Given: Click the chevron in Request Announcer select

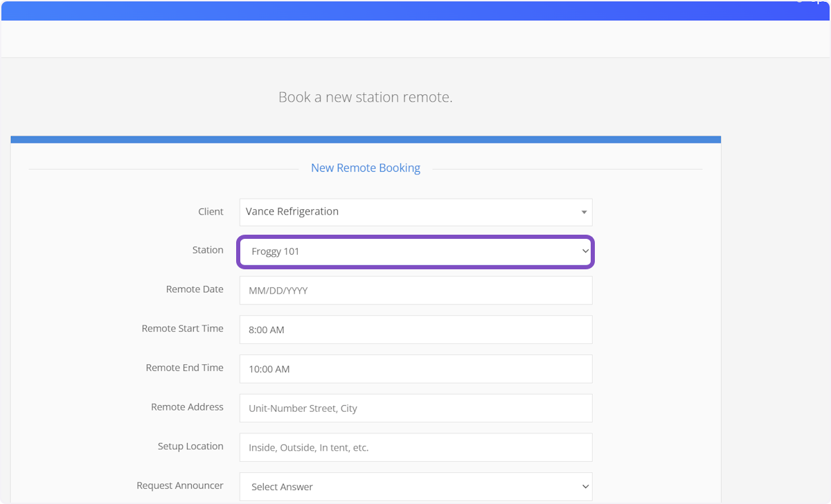Looking at the screenshot, I should click(x=584, y=487).
